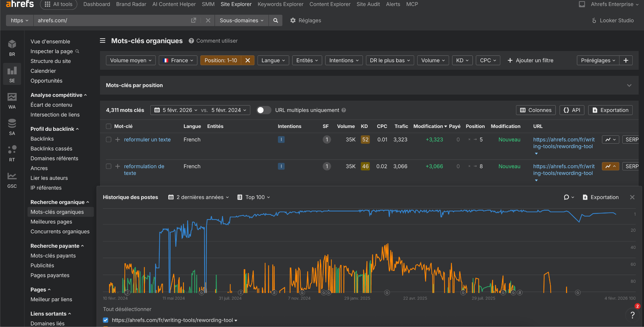Screen dimensions: 644x327
Task: Open the Réglages gear icon
Action: pyautogui.click(x=293, y=20)
